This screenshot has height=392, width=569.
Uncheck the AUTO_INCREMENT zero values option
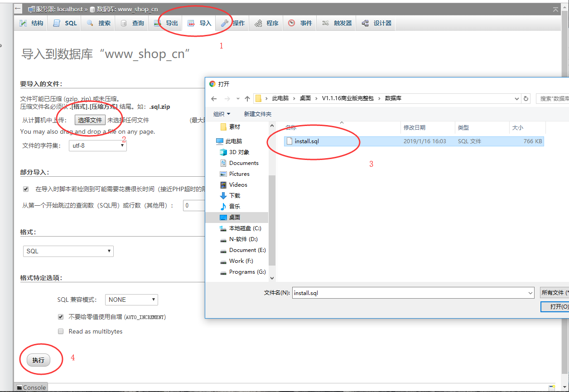pyautogui.click(x=61, y=317)
